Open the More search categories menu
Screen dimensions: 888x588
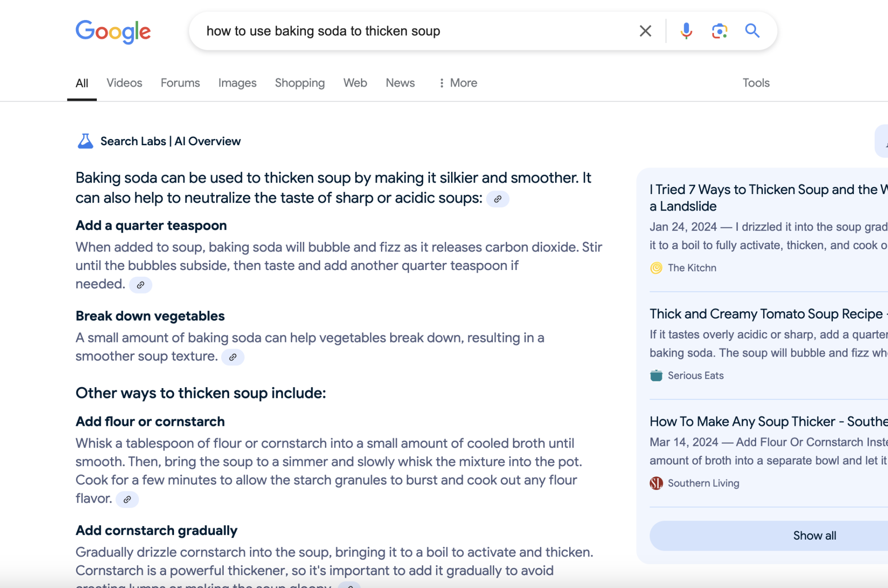click(458, 83)
